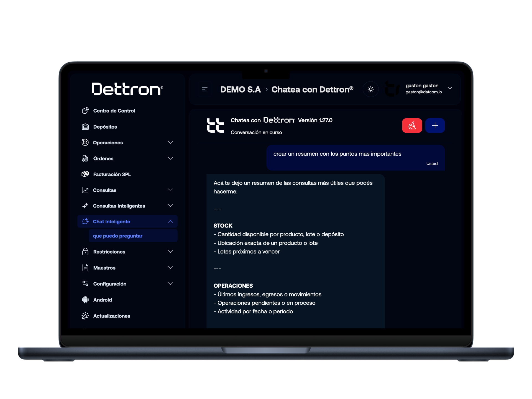Screen dimensions: 532x399
Task: Click the Órdenes document icon
Action: tap(85, 158)
